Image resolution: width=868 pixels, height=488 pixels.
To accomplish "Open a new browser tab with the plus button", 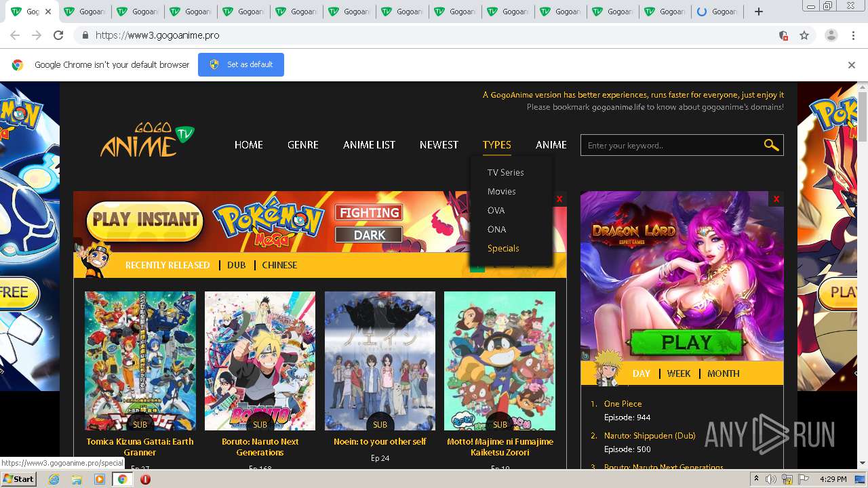I will pos(759,12).
